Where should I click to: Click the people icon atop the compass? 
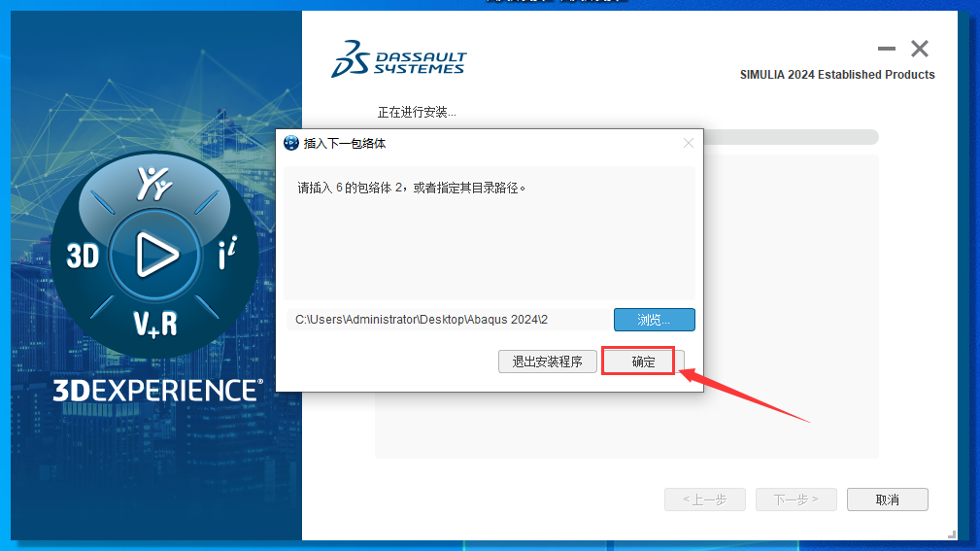pyautogui.click(x=154, y=184)
